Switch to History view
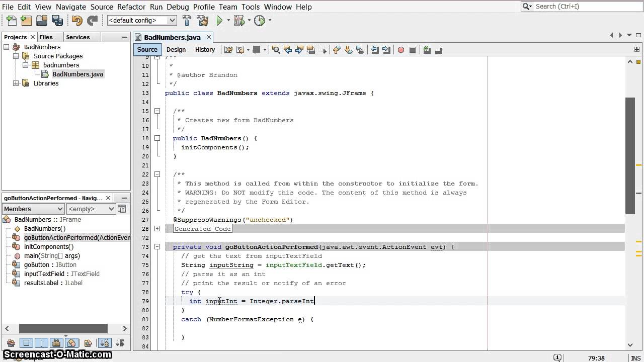The height and width of the screenshot is (362, 644). pyautogui.click(x=205, y=49)
